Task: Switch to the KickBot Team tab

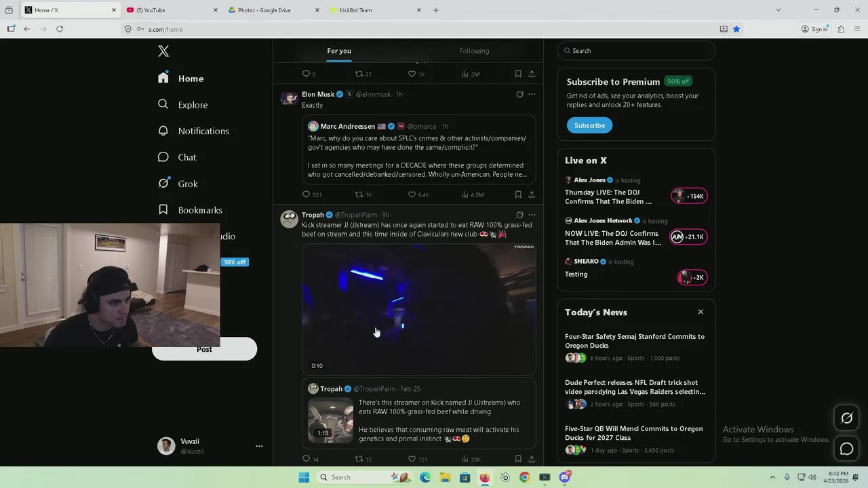Action: 375,10
